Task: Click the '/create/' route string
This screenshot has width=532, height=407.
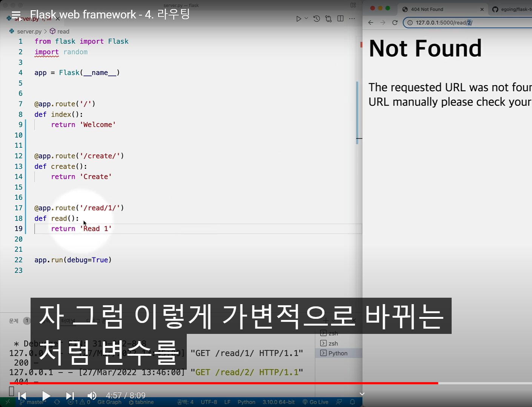Action: tap(100, 156)
